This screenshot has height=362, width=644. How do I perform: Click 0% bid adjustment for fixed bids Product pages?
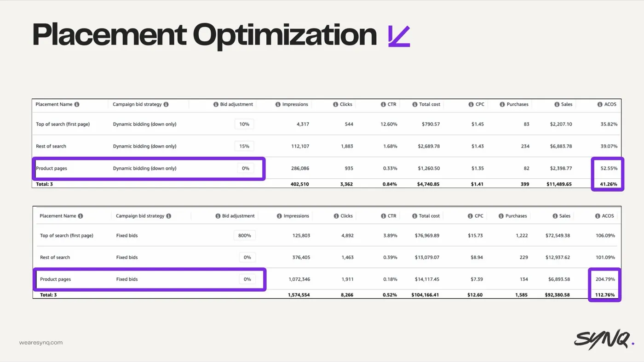[247, 279]
